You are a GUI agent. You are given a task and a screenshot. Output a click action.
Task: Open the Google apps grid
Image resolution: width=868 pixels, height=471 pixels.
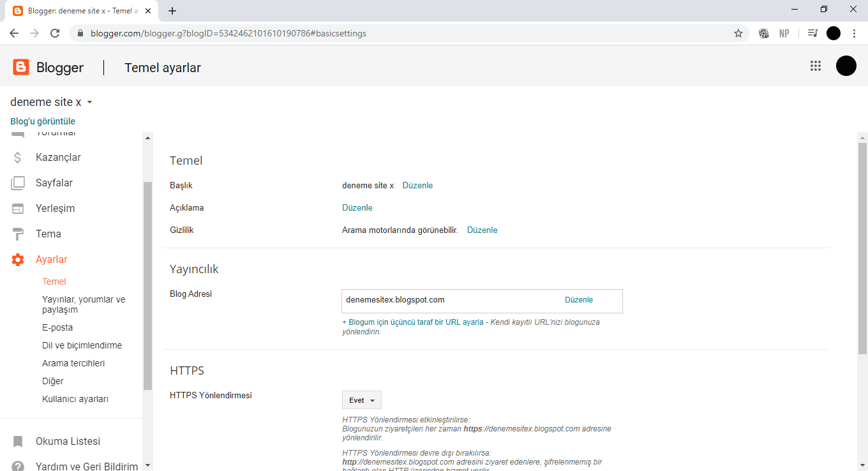[815, 66]
